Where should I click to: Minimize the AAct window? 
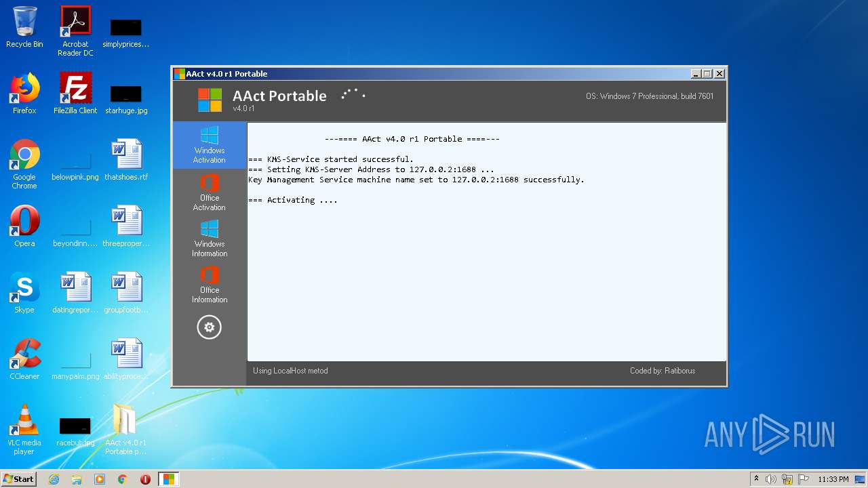[x=696, y=74]
